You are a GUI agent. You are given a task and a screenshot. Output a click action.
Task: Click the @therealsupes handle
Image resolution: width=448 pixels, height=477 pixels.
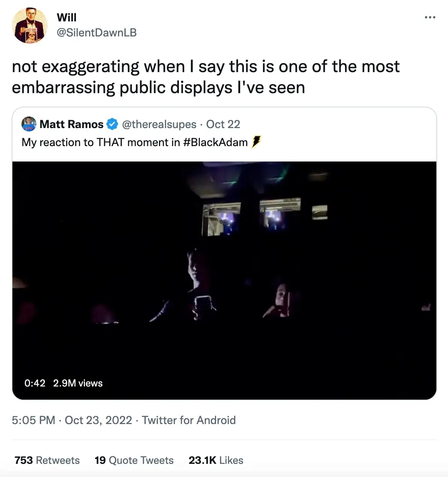pyautogui.click(x=159, y=124)
